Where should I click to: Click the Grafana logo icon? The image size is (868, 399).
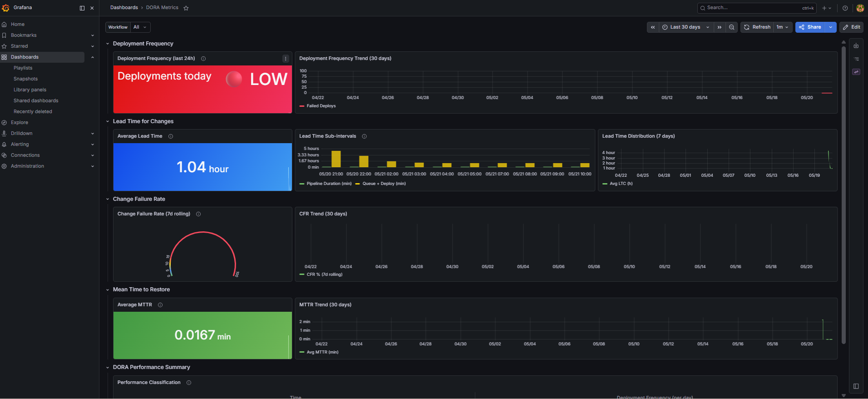[5, 8]
